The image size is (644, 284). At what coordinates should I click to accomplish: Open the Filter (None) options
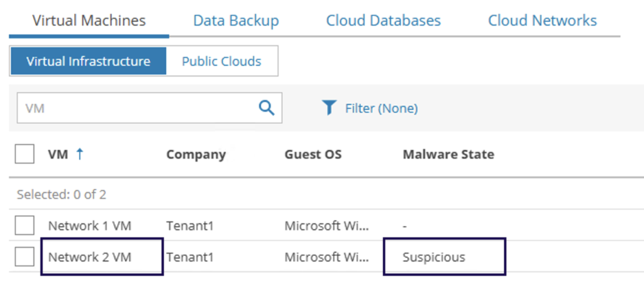(381, 108)
